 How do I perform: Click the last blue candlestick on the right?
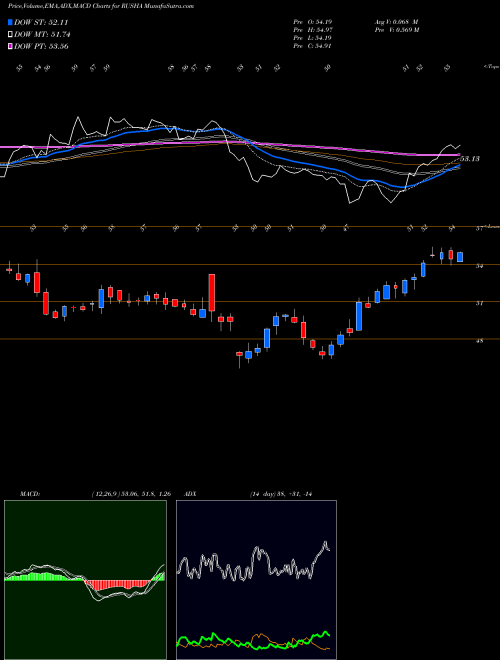(x=460, y=257)
